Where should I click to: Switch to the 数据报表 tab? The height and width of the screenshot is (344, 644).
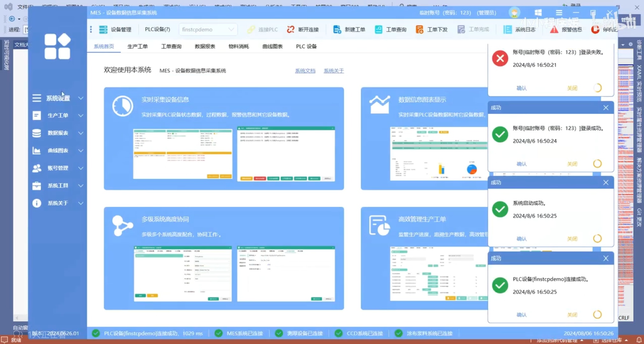[x=205, y=46]
